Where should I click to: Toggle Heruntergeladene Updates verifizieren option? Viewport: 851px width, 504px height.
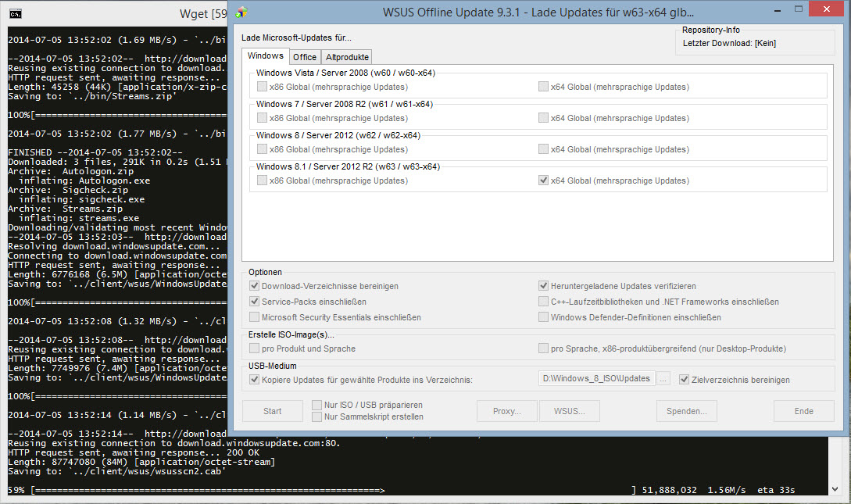[543, 286]
